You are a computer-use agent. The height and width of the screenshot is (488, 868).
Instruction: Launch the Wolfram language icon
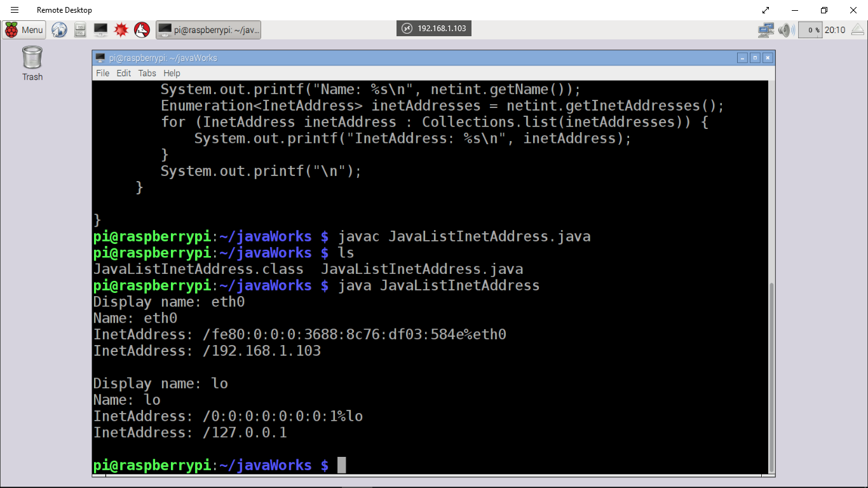[x=141, y=30]
